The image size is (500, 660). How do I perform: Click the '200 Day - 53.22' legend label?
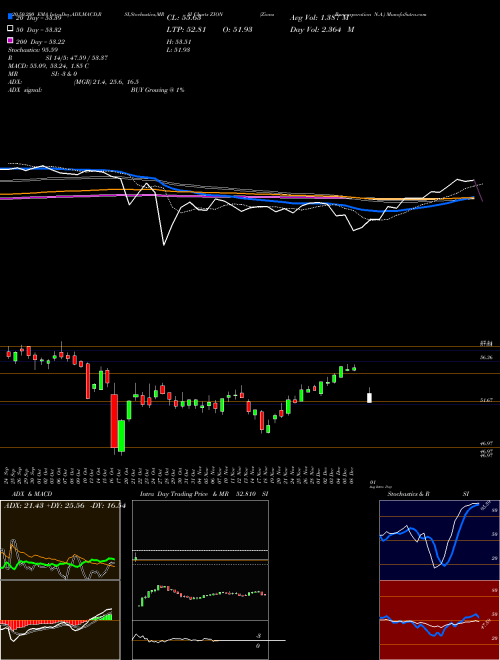(40, 42)
